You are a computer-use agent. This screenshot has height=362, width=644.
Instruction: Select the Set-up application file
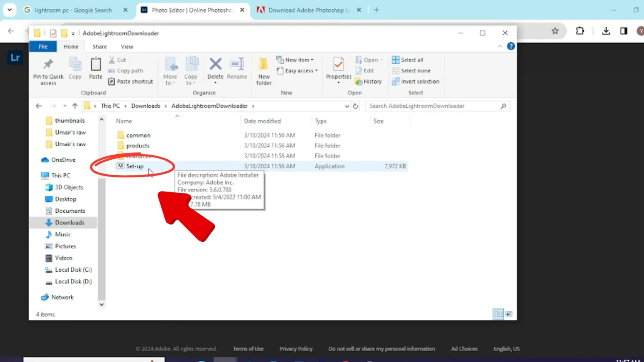coord(135,166)
